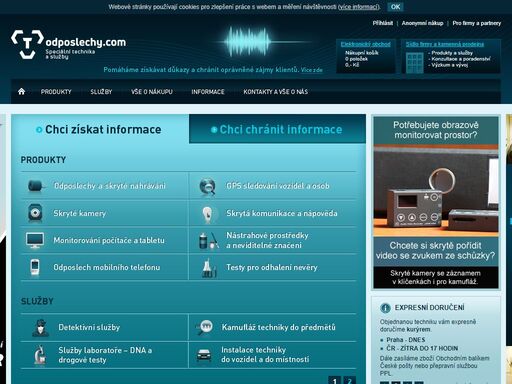Click the surveillance device promo image
The height and width of the screenshot is (384, 512).
coord(436,191)
